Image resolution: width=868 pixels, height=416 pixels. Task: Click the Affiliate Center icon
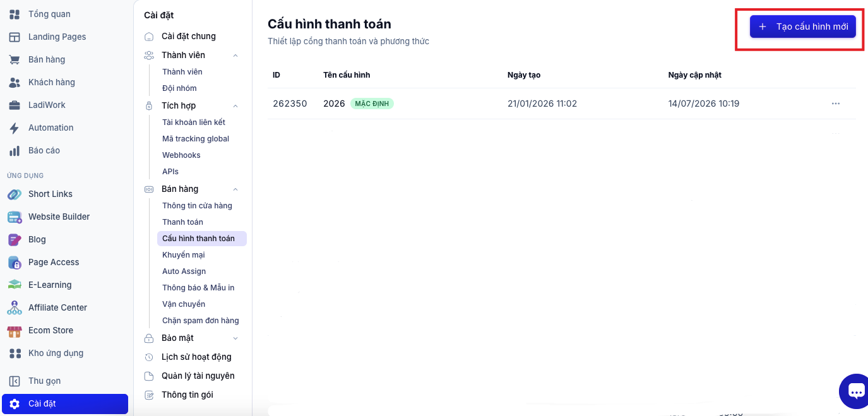15,307
